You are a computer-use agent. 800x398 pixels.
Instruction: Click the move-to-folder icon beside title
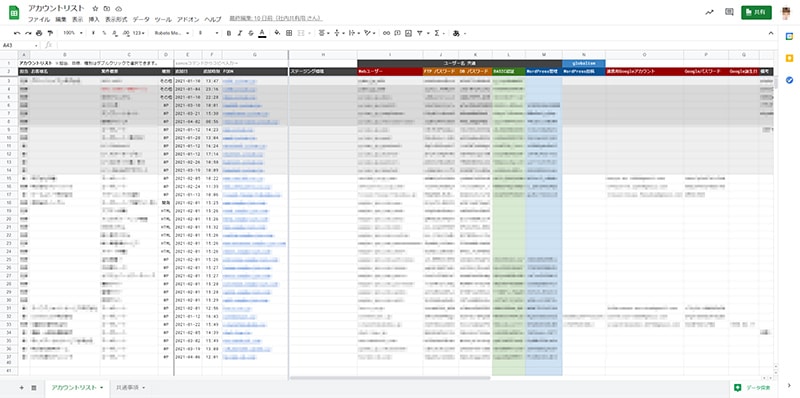107,9
